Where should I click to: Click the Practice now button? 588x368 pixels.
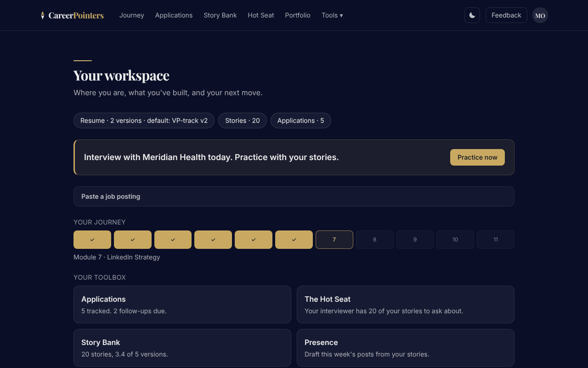tap(477, 157)
